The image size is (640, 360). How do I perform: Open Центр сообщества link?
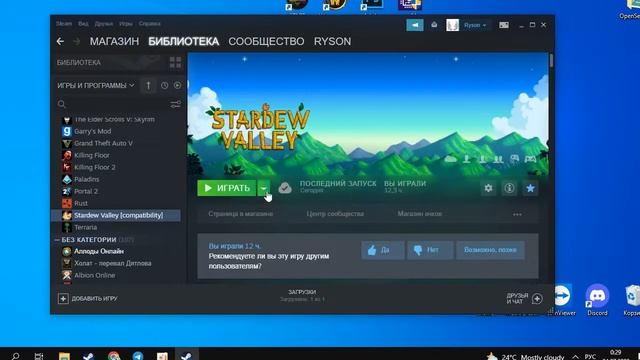tap(335, 214)
